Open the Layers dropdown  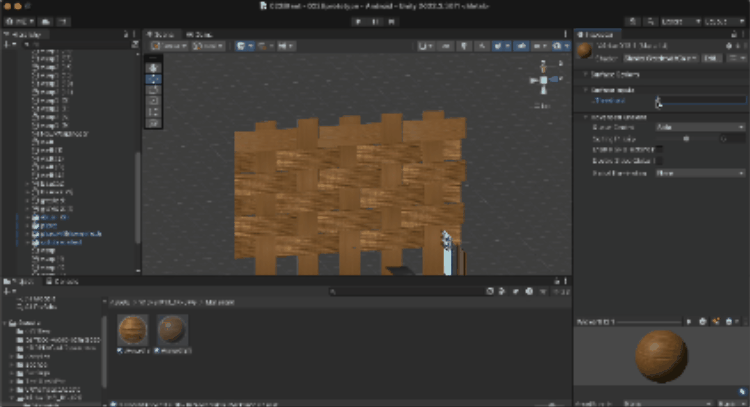pos(681,22)
